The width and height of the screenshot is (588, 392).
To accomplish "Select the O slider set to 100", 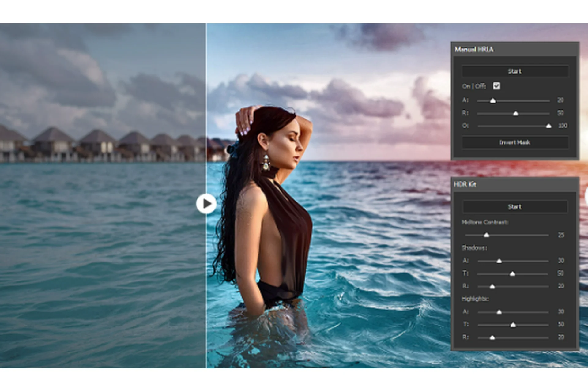I will click(549, 126).
